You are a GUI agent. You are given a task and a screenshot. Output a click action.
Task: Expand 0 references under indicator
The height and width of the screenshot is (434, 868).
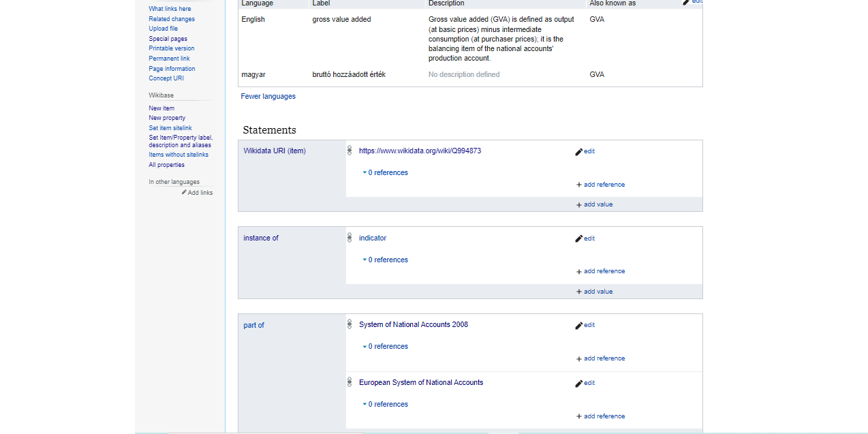tap(387, 260)
